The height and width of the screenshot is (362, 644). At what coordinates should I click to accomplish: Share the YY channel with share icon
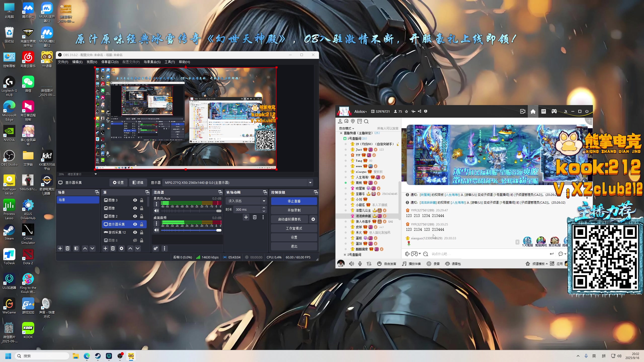point(420,111)
